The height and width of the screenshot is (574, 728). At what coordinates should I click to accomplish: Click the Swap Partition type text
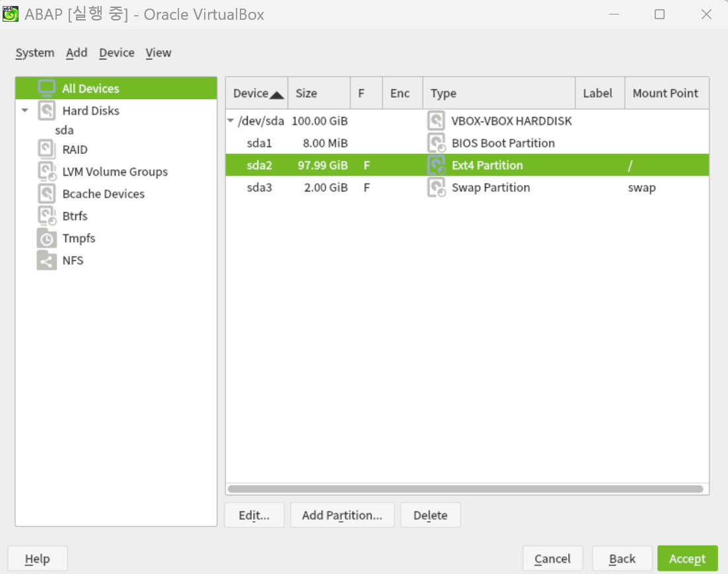(x=491, y=188)
